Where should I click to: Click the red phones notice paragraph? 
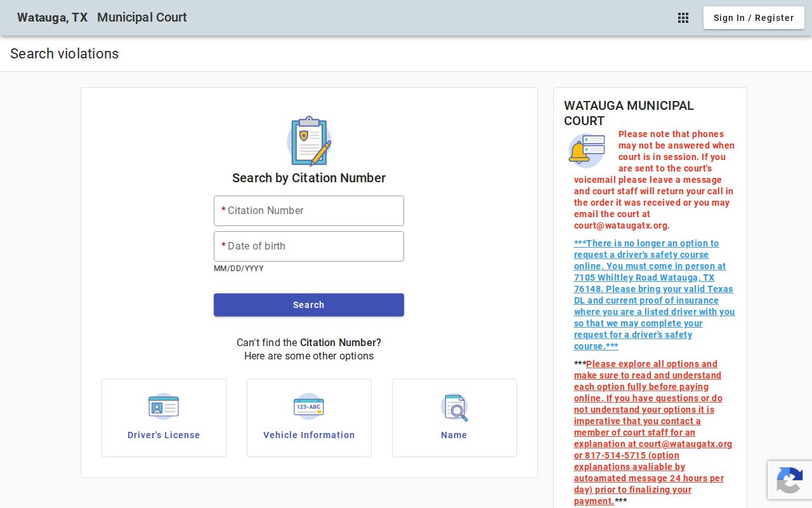tap(654, 180)
